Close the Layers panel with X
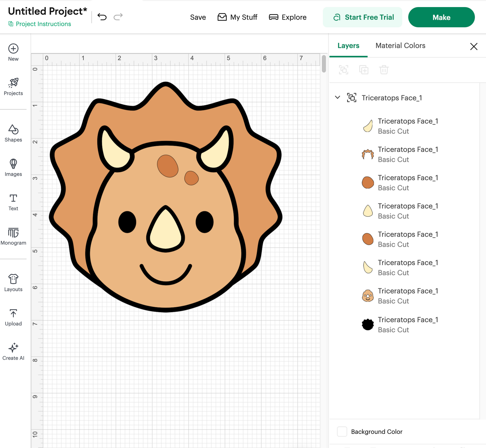The height and width of the screenshot is (448, 486). 474,46
